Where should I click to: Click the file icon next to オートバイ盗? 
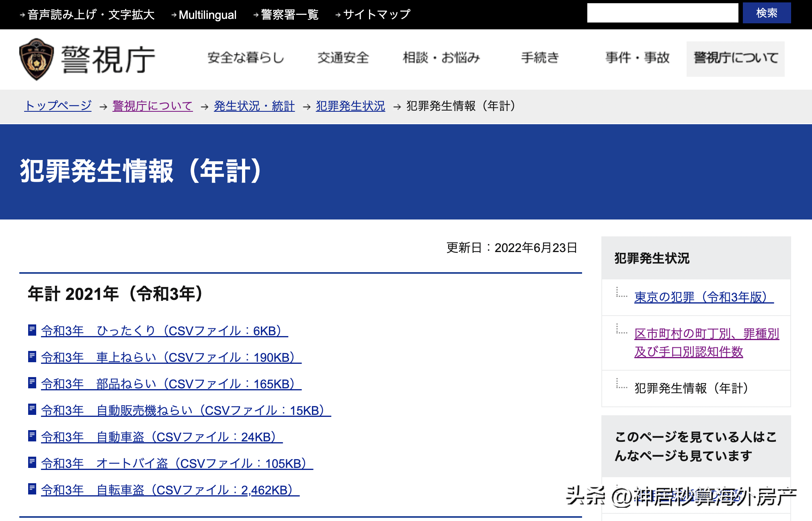32,463
